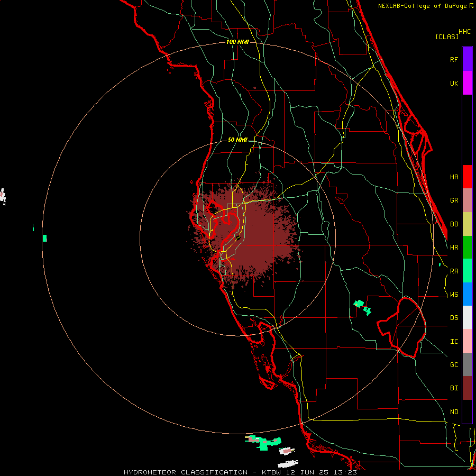476x476 pixels.
Task: Click the 'IC' legend label
Action: click(x=454, y=342)
